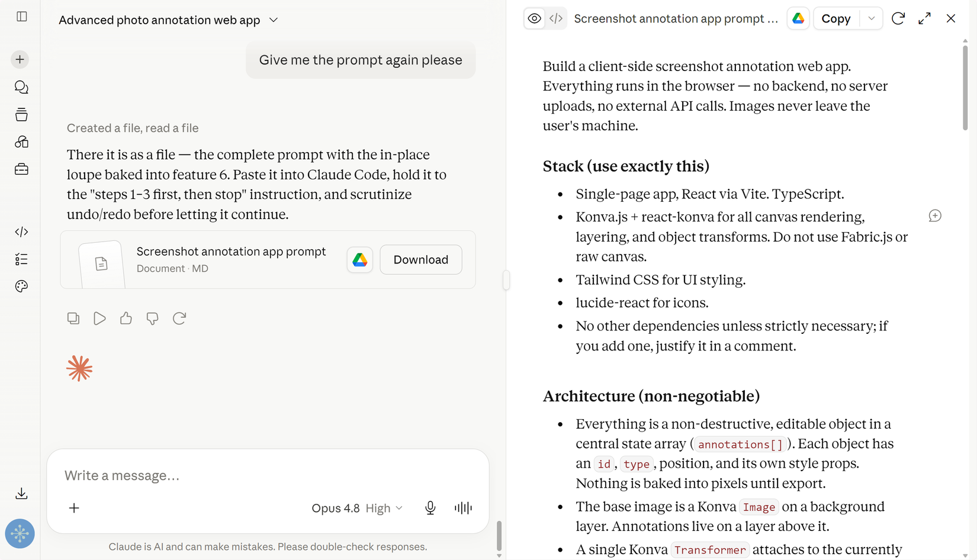Click the chat area vertical scrollbar
The width and height of the screenshot is (977, 560).
point(499,536)
